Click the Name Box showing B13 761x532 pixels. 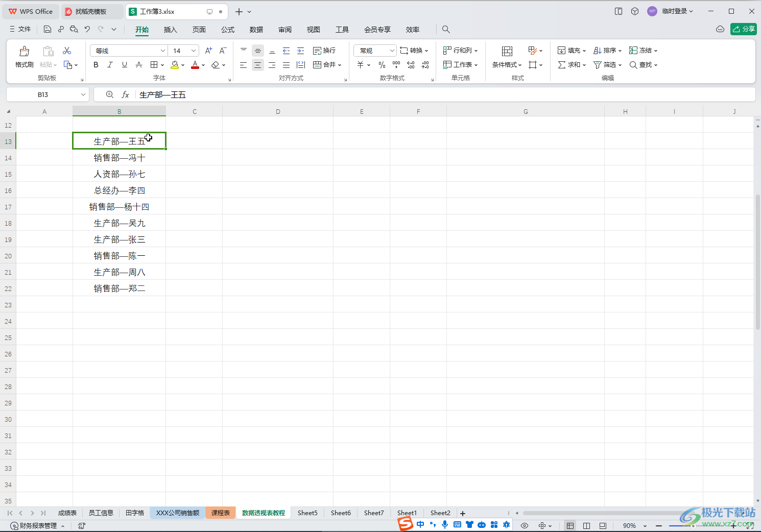click(x=48, y=94)
